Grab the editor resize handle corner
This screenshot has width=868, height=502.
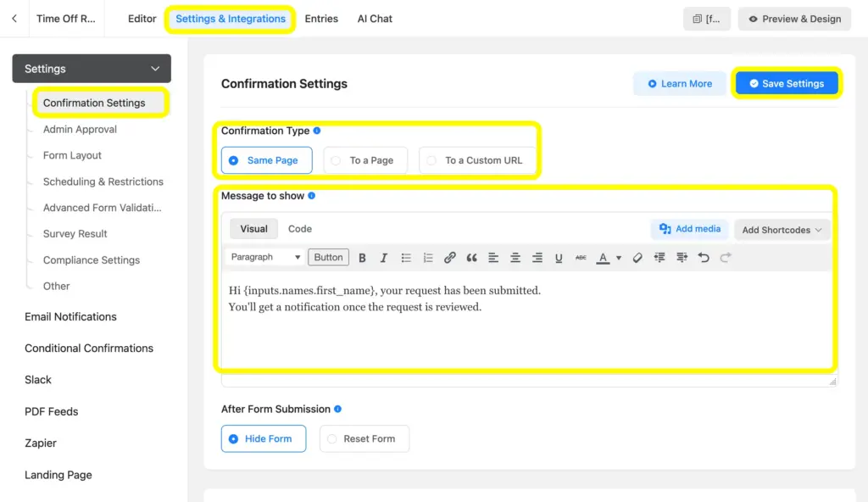pos(832,382)
